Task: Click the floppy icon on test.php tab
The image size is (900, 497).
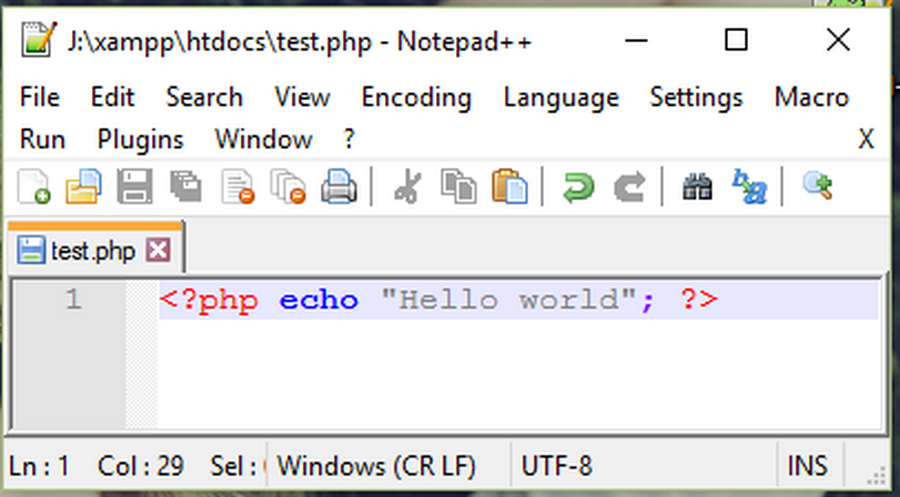Action: (x=31, y=250)
